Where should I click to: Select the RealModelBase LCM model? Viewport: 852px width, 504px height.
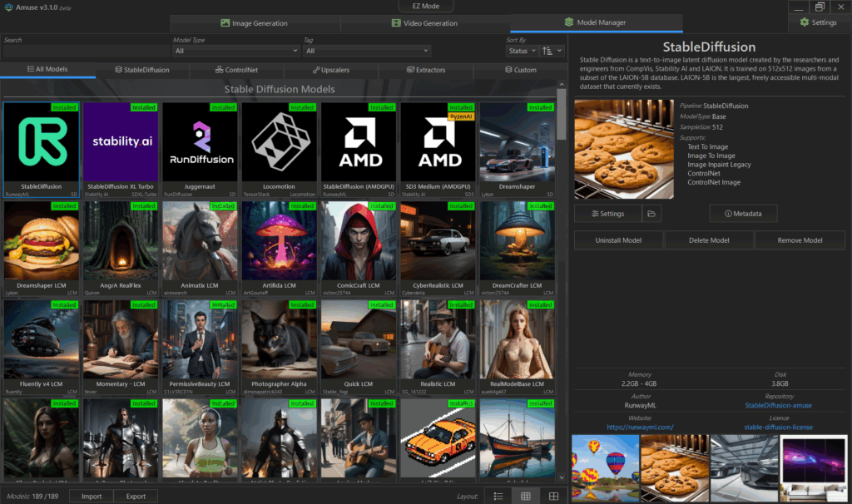pyautogui.click(x=518, y=348)
